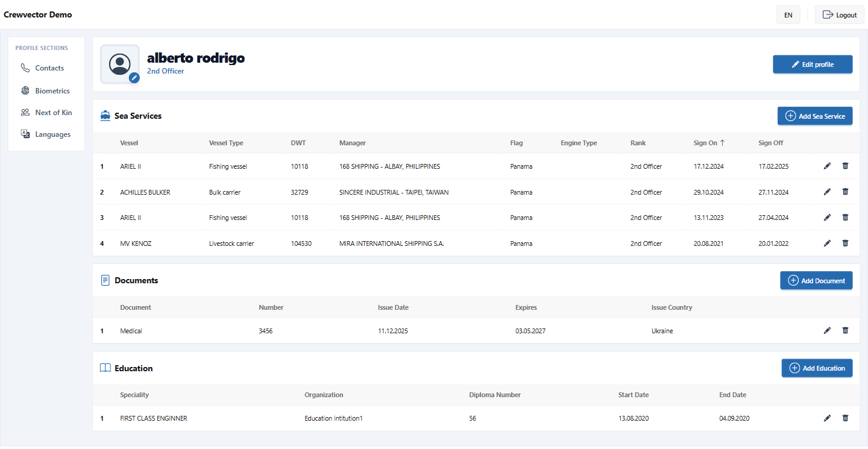This screenshot has height=449, width=868.
Task: Click the Add Document button
Action: pos(816,280)
